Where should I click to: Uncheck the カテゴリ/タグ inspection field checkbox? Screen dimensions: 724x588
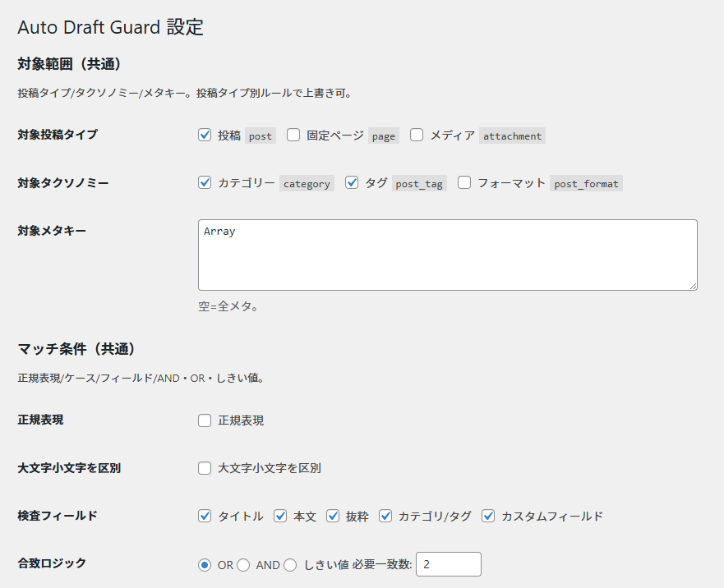click(x=385, y=516)
